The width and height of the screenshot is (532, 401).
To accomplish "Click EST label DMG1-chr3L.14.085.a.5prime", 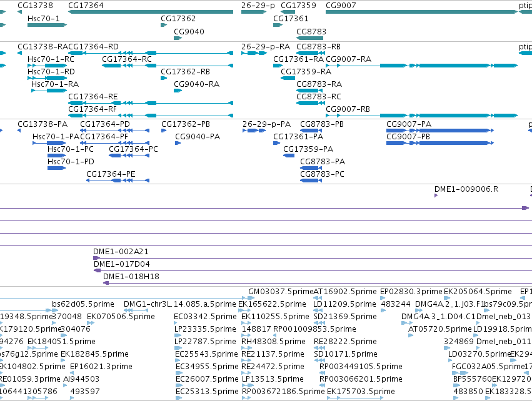I will (180, 304).
